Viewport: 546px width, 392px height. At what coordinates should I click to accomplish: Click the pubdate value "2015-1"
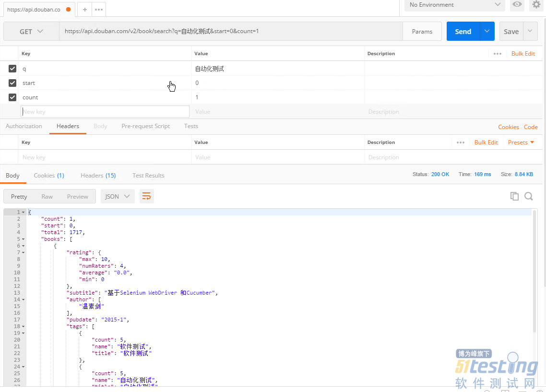coord(115,320)
